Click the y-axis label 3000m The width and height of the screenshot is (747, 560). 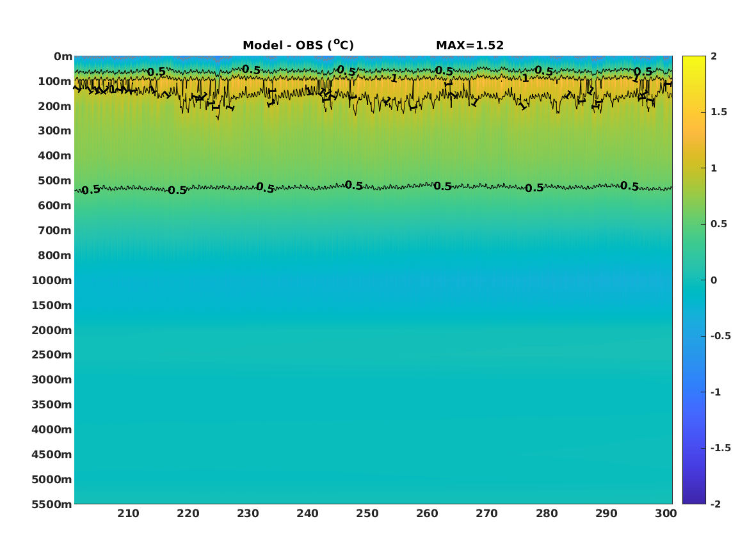point(52,380)
